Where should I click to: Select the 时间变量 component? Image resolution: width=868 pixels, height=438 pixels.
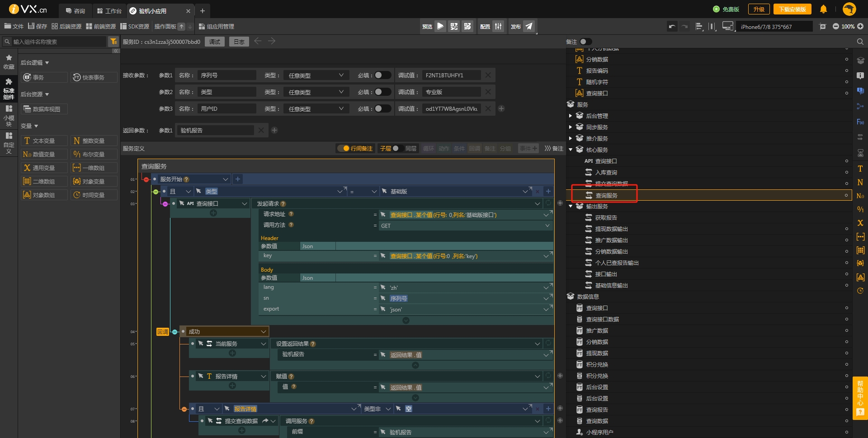[94, 195]
